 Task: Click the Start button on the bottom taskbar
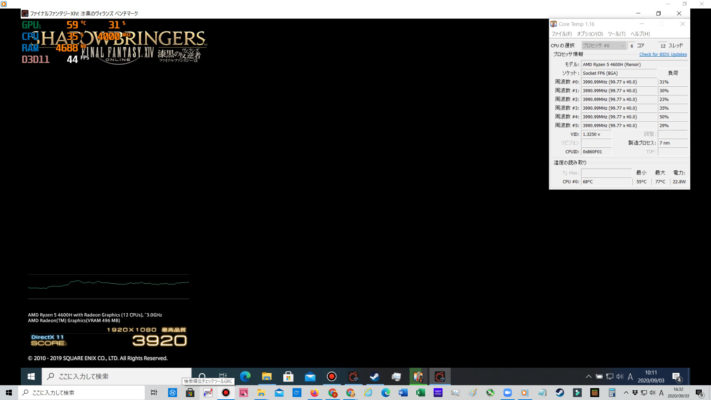[9, 393]
